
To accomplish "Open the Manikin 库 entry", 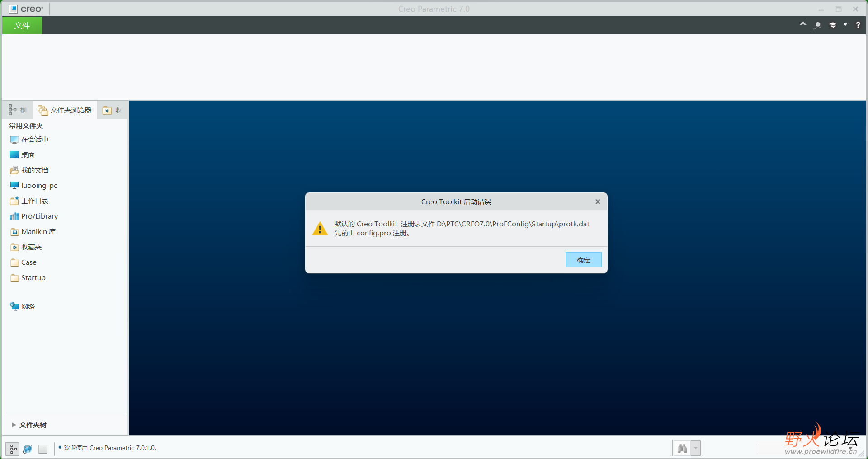I will (x=33, y=232).
